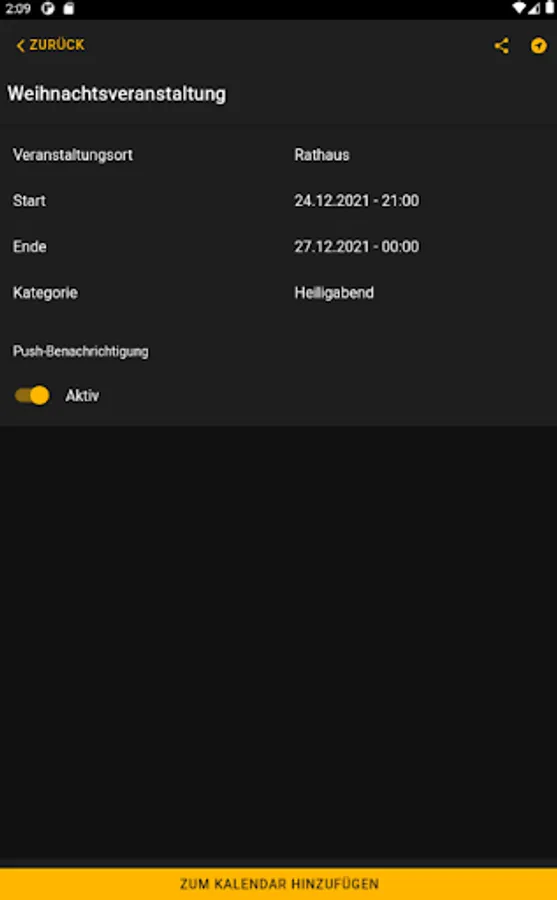Tap the end date 27.12.2021 - 00:00
Viewport: 557px width, 900px height.
(x=357, y=247)
